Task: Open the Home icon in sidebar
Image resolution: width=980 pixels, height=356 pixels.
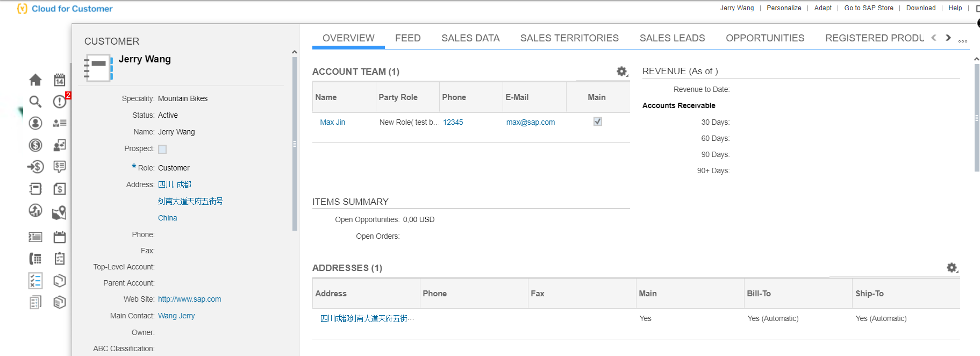Action: coord(35,80)
